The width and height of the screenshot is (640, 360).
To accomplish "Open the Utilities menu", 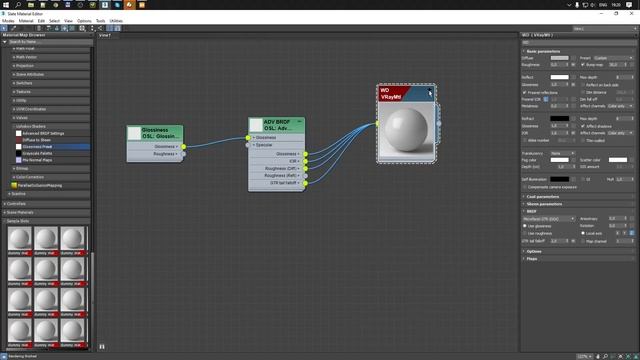I will (116, 21).
